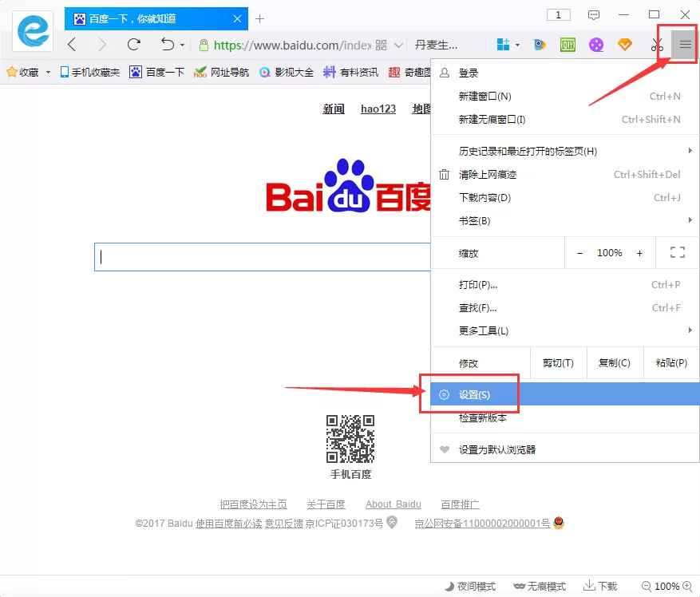
Task: Choose 查找(F)... menu item
Action: tap(564, 307)
